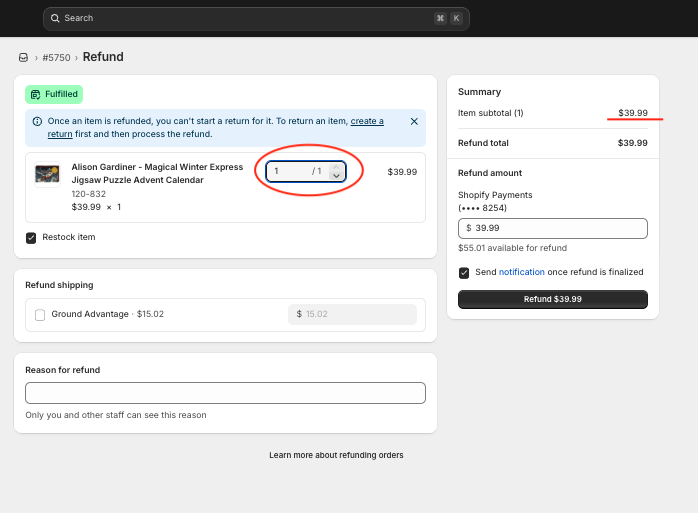
Task: Click the Refund $39.99 button
Action: [x=552, y=299]
